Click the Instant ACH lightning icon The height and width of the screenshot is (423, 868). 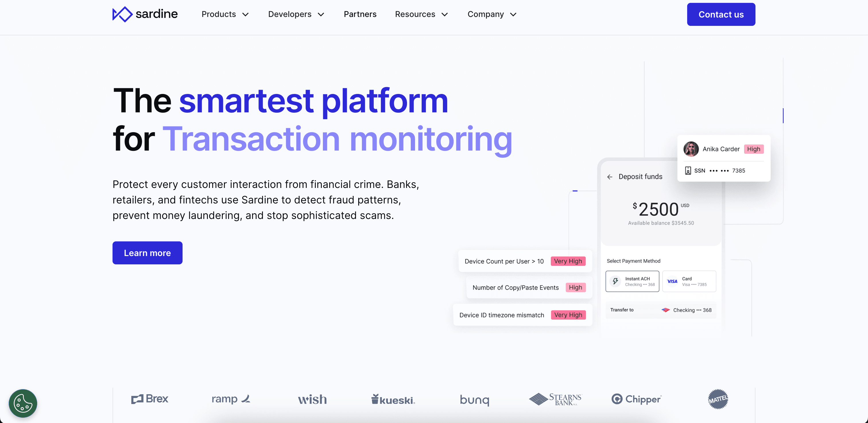[615, 281]
